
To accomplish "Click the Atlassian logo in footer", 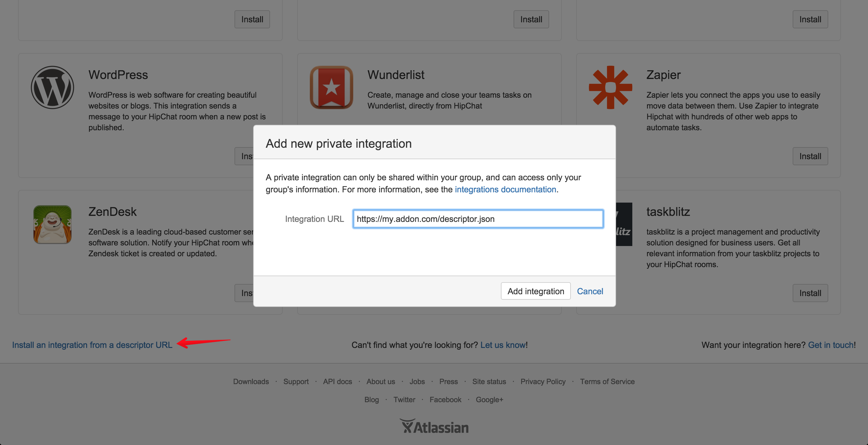I will coord(434,427).
